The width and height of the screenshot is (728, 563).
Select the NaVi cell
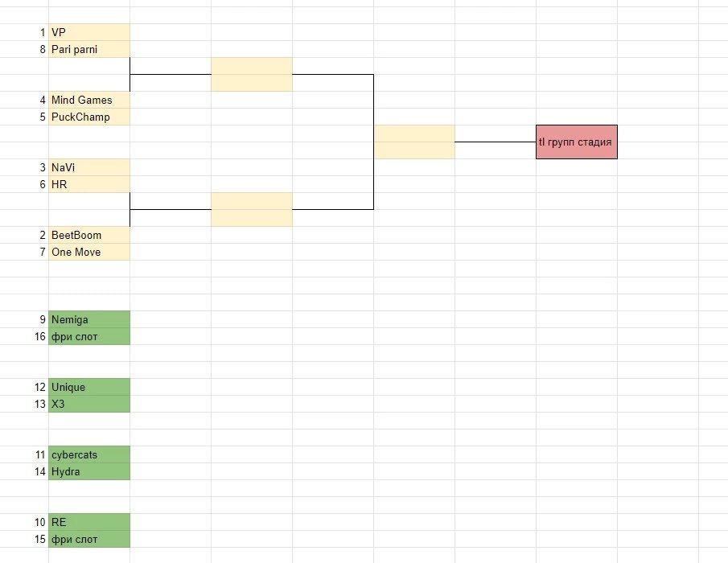[x=88, y=167]
